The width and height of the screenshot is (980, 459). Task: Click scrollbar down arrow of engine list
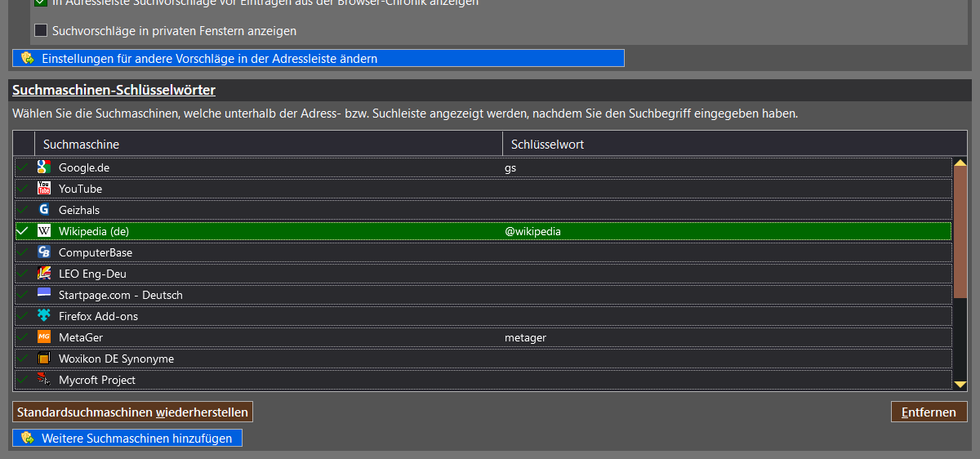coord(960,384)
